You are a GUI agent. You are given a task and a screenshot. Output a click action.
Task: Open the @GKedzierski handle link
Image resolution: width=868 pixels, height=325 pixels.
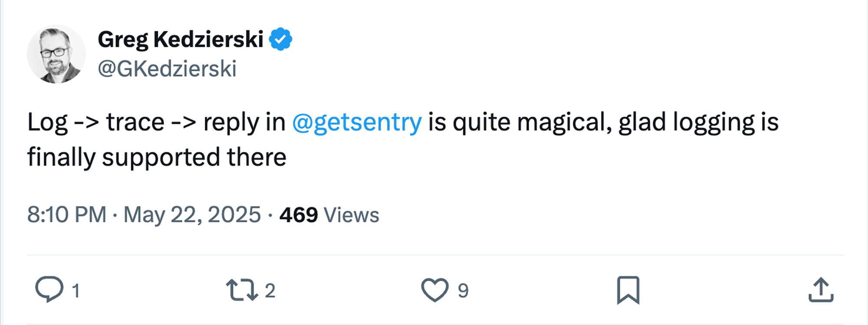tap(167, 69)
